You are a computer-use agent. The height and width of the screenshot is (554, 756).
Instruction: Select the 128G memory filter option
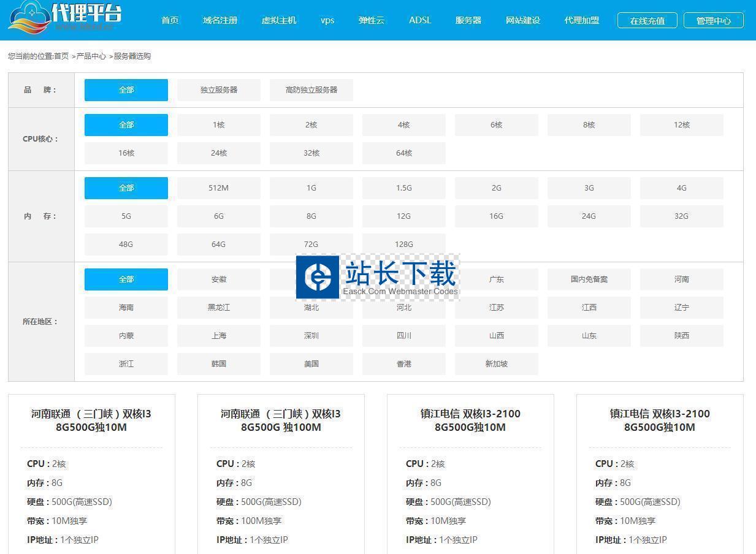(404, 245)
